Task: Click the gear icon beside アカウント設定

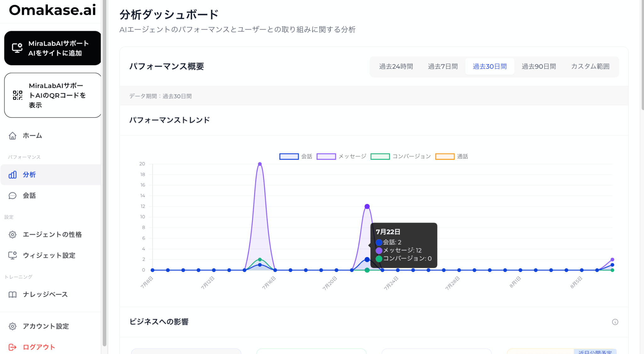Action: coord(13,326)
